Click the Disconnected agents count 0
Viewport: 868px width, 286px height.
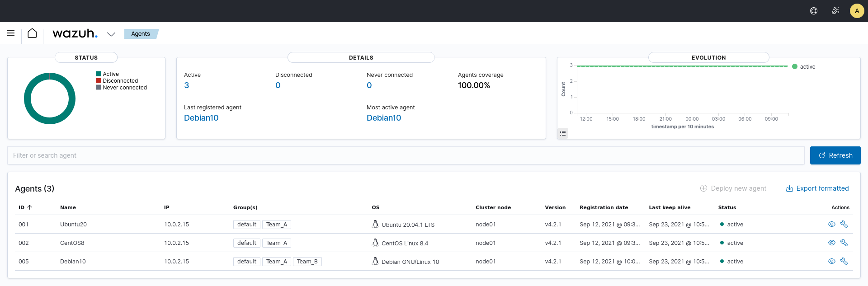coord(278,85)
